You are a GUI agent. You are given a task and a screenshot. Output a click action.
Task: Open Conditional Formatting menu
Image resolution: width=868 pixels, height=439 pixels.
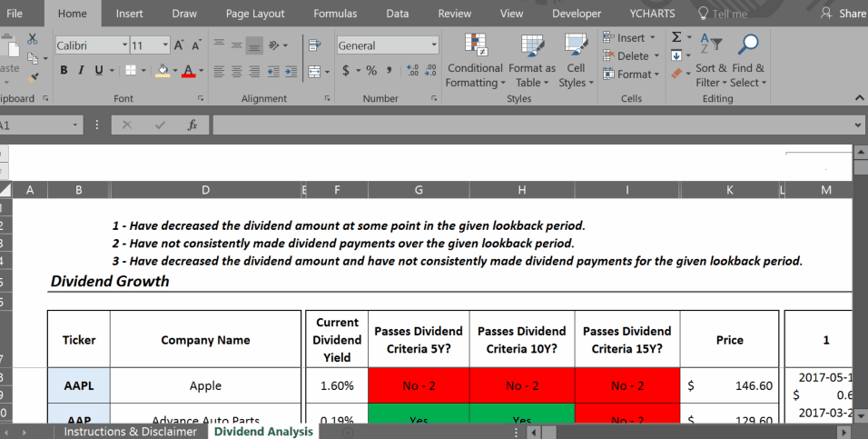coord(475,60)
